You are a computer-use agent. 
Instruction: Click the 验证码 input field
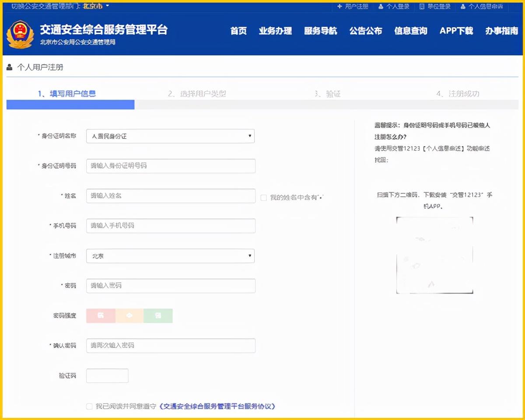coord(107,375)
